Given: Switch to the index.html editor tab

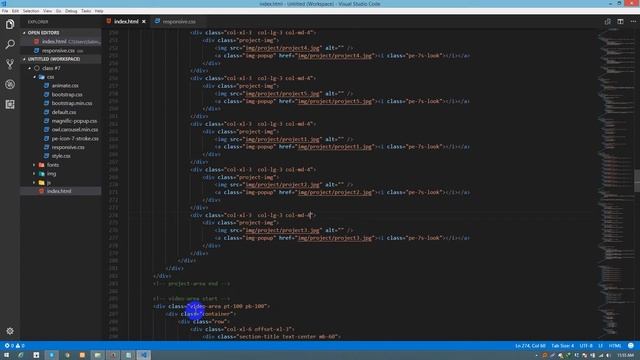Looking at the screenshot, I should [126, 22].
